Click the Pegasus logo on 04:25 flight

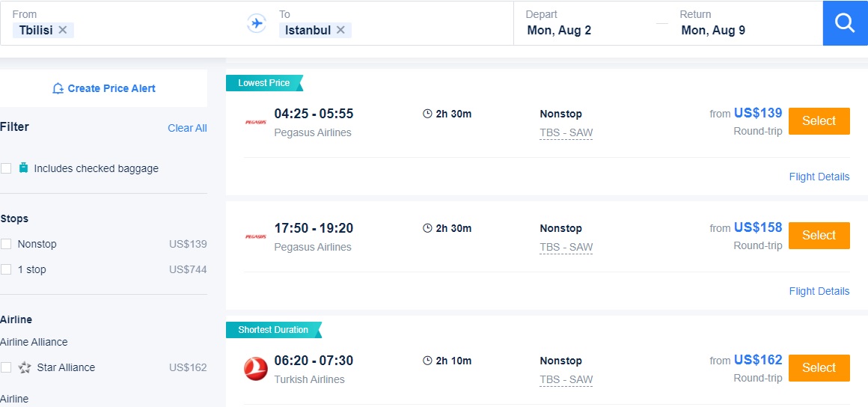tap(256, 122)
